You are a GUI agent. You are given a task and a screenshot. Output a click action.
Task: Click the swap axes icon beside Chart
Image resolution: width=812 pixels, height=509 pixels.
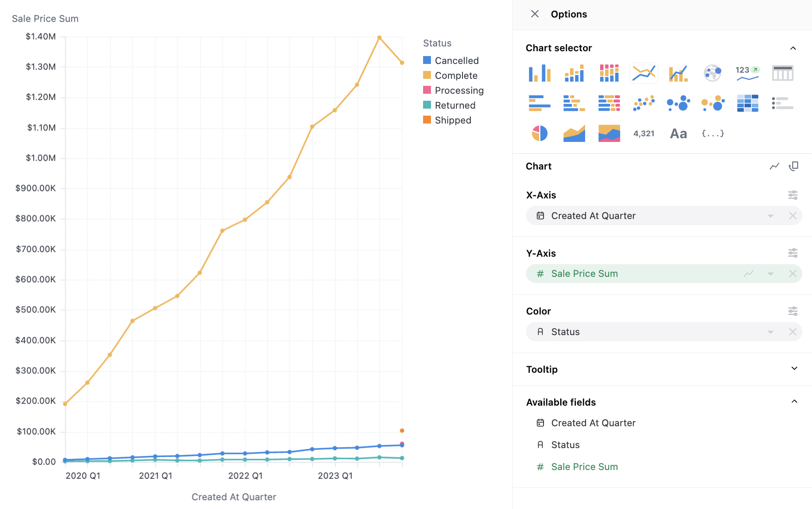[793, 166]
